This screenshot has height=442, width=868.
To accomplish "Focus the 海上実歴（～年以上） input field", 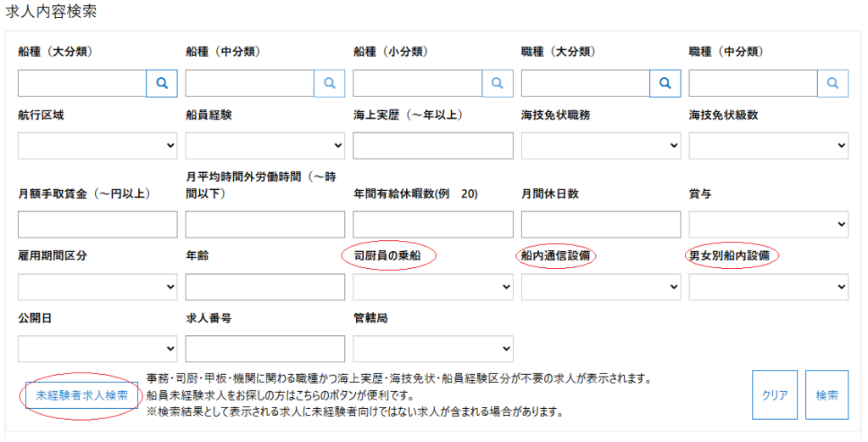I will pos(433,146).
